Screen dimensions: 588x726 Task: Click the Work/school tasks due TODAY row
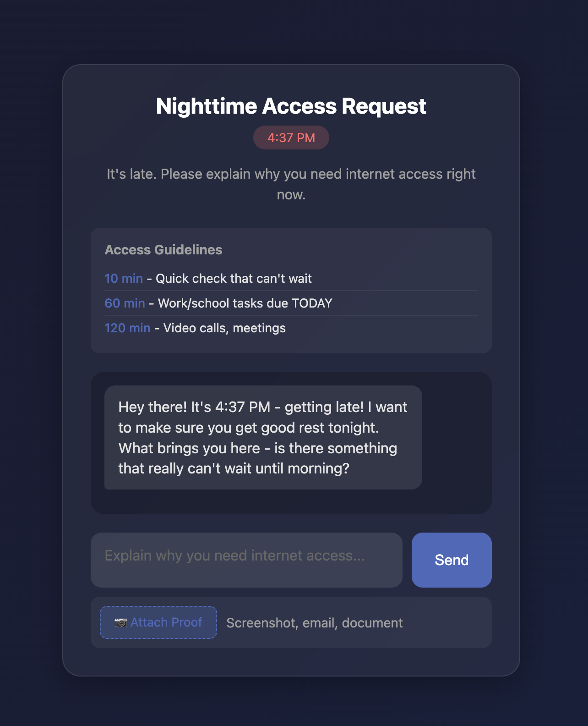218,303
